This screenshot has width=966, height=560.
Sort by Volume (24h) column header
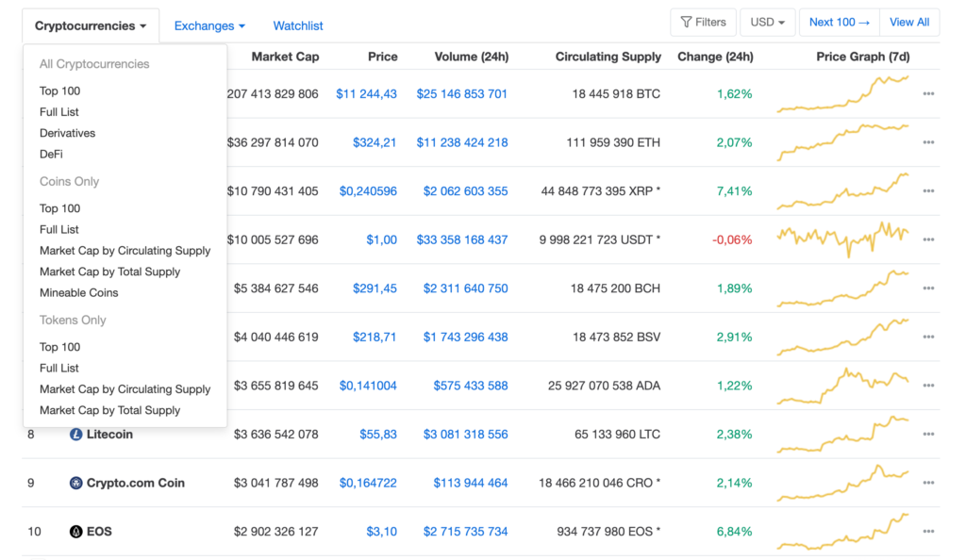click(x=472, y=57)
